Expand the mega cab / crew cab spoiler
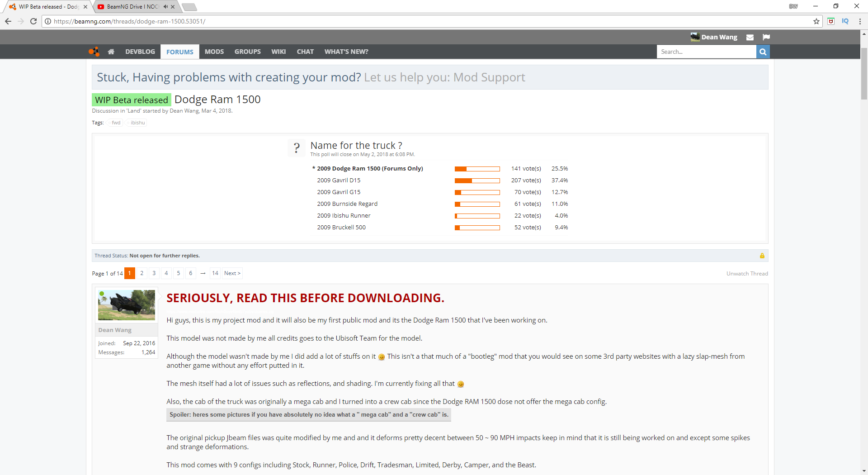Image resolution: width=868 pixels, height=475 pixels. coord(309,415)
